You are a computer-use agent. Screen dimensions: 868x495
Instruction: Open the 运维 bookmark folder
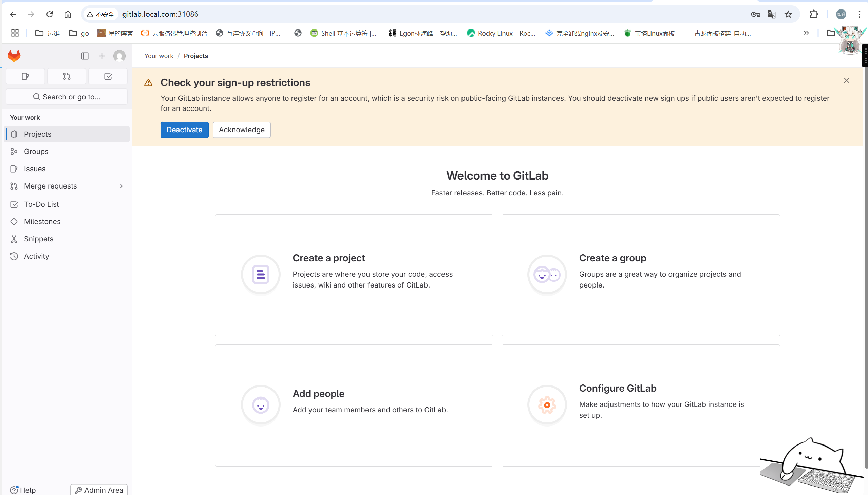48,33
